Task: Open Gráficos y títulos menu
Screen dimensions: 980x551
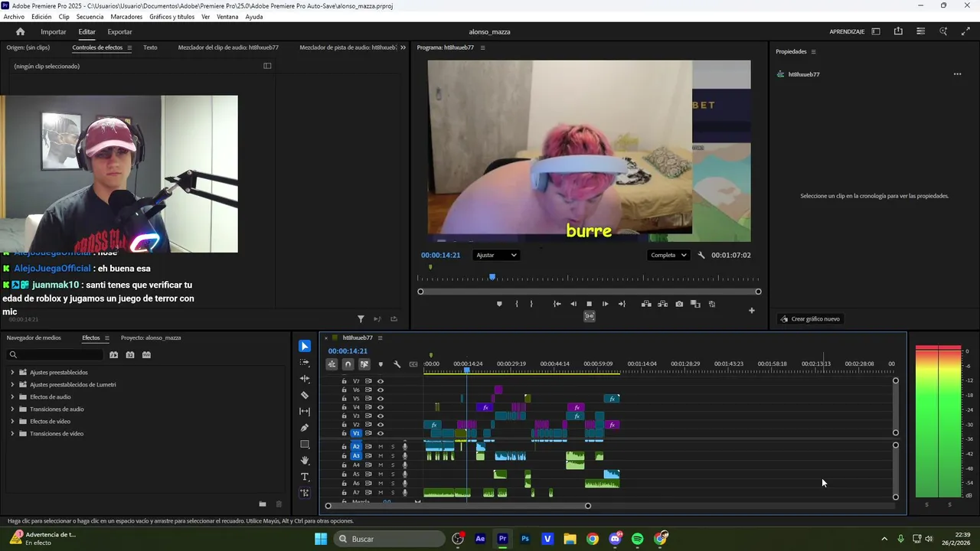Action: coord(171,16)
